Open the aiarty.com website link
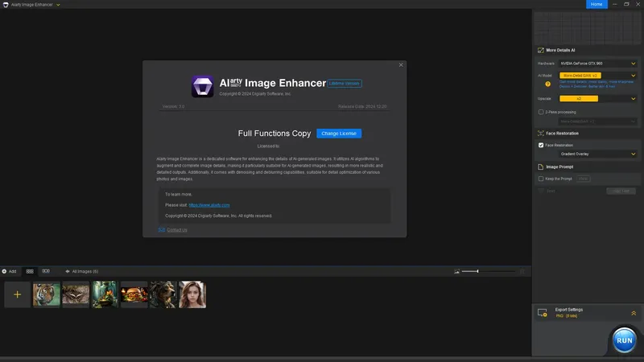Viewport: 644px width, 362px height. (209, 205)
